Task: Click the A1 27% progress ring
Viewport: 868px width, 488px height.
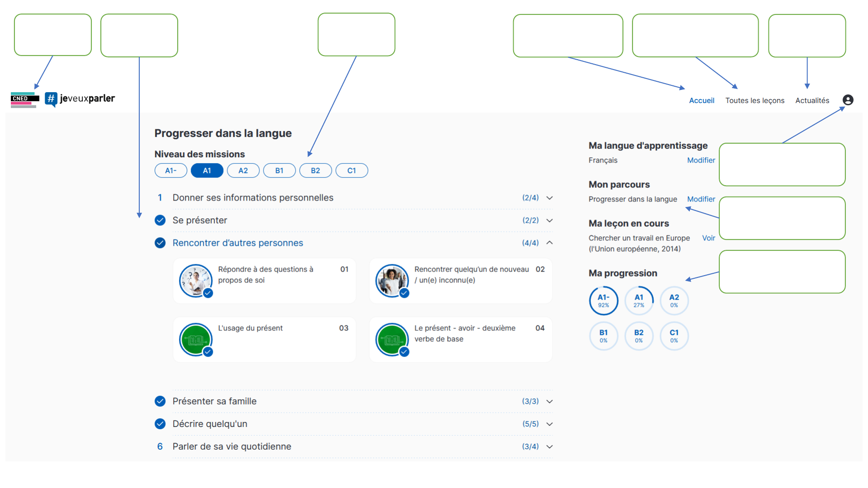Action: tap(639, 300)
